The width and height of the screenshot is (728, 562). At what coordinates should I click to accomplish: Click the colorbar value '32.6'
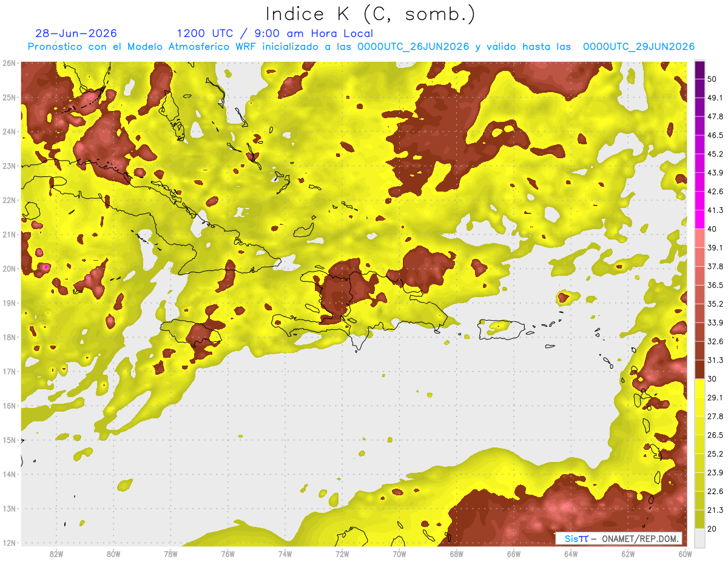coord(715,341)
